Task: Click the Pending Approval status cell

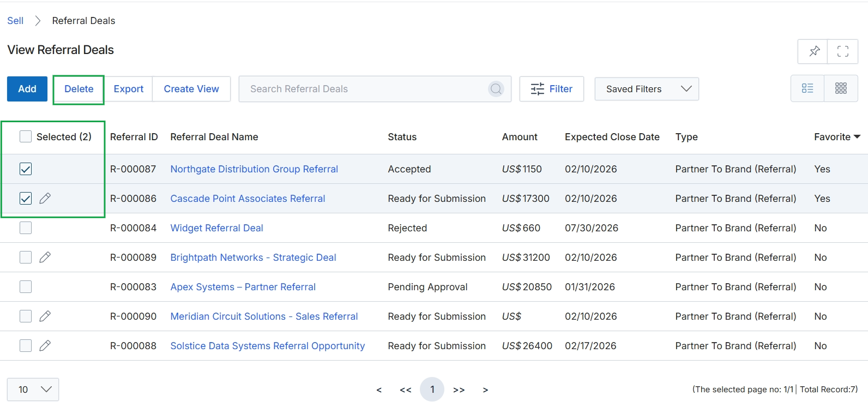Action: (427, 287)
